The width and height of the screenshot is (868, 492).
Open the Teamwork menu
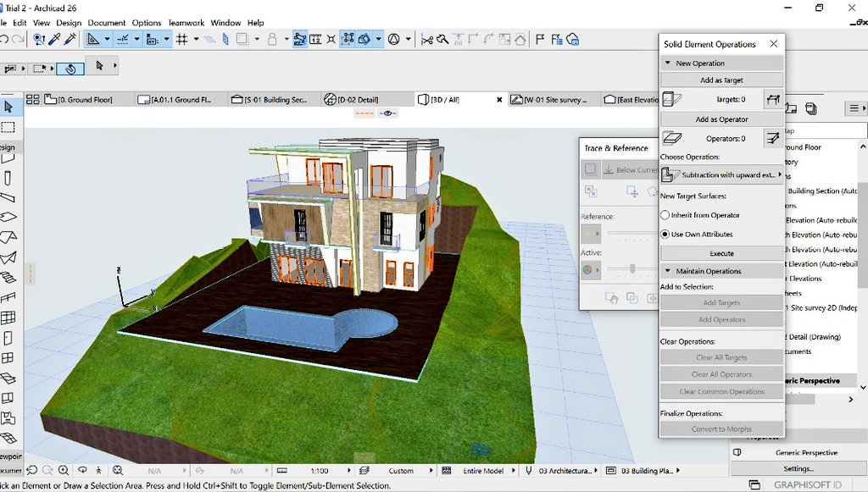pyautogui.click(x=186, y=23)
